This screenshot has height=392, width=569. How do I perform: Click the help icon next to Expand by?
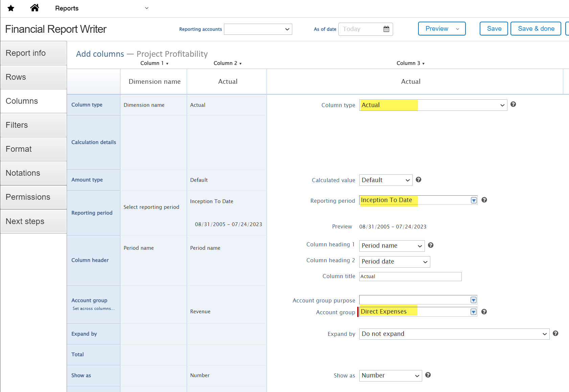555,334
